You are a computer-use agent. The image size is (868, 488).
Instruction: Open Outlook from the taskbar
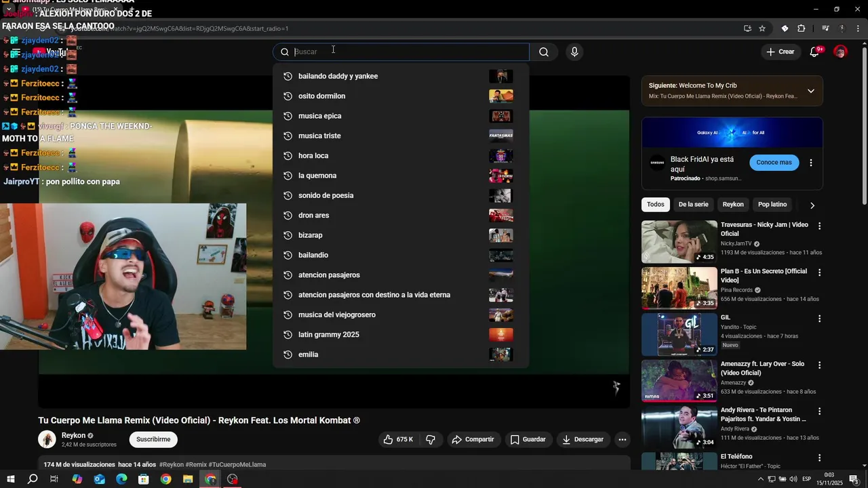99,479
